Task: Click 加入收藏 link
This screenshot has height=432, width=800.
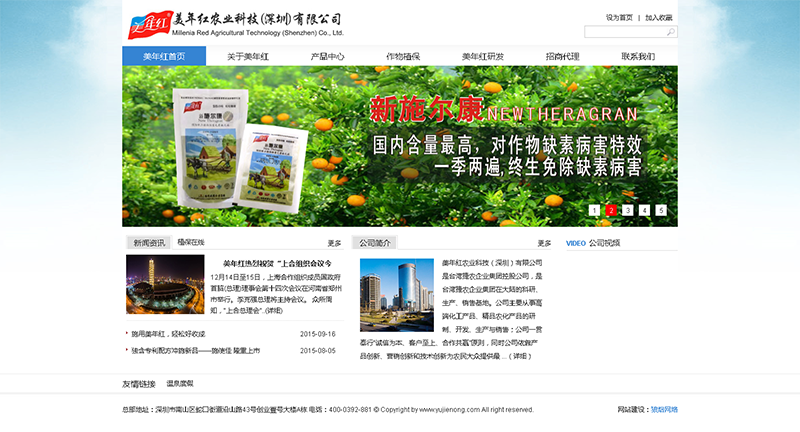Action: [x=659, y=18]
